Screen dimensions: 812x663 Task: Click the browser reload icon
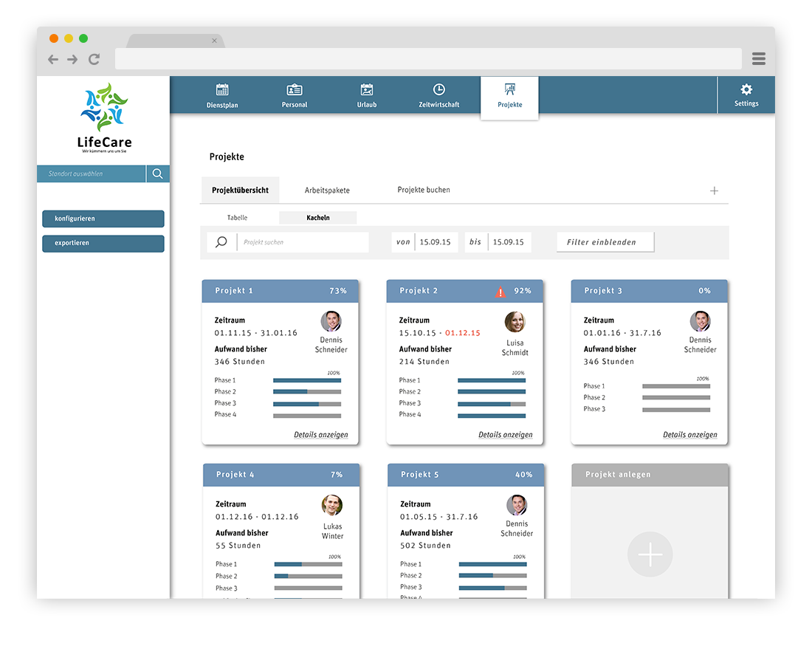pyautogui.click(x=94, y=59)
